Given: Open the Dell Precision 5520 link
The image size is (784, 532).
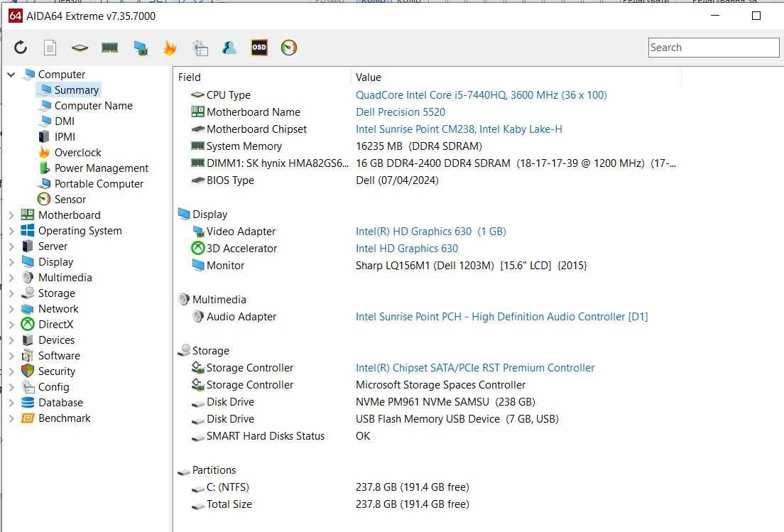Looking at the screenshot, I should tap(401, 112).
